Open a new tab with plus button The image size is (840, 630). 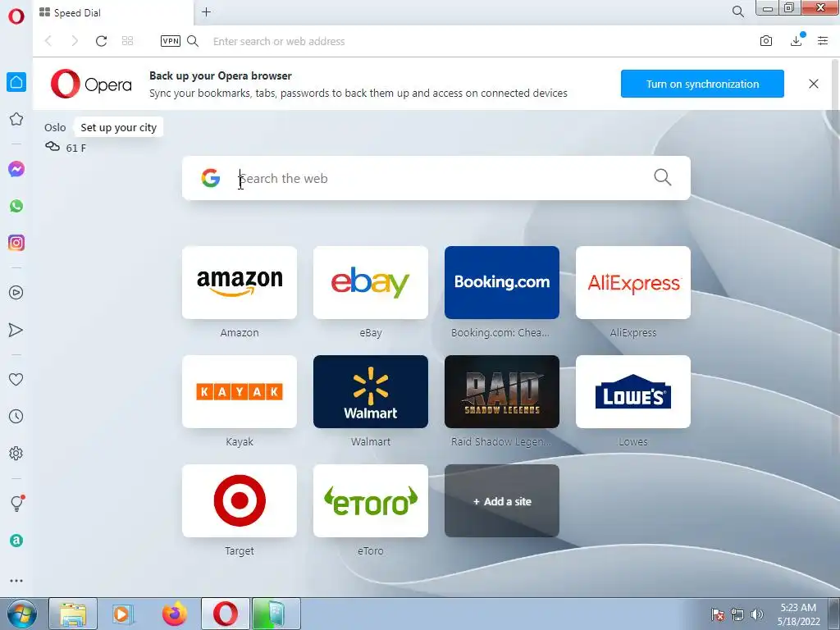206,11
